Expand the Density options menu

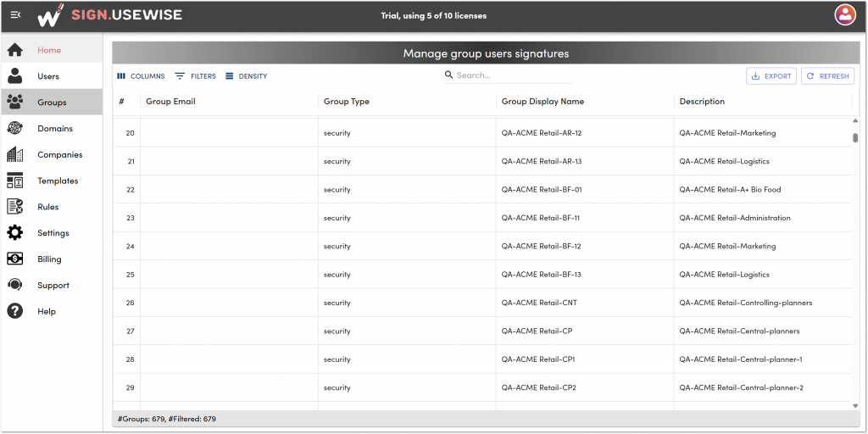coord(247,76)
